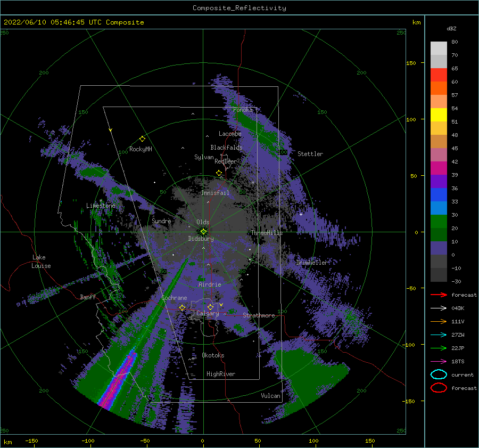Select the Limestone label
The height and width of the screenshot is (448, 479).
(101, 206)
